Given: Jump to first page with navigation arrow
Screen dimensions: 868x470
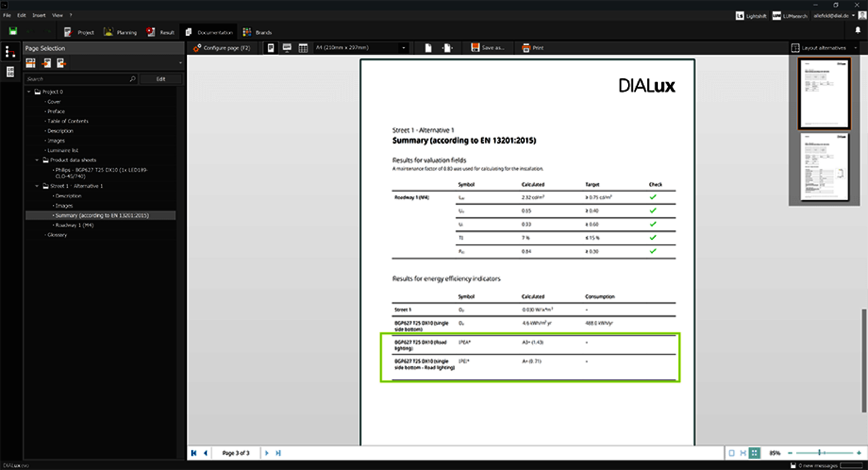Looking at the screenshot, I should coord(194,453).
